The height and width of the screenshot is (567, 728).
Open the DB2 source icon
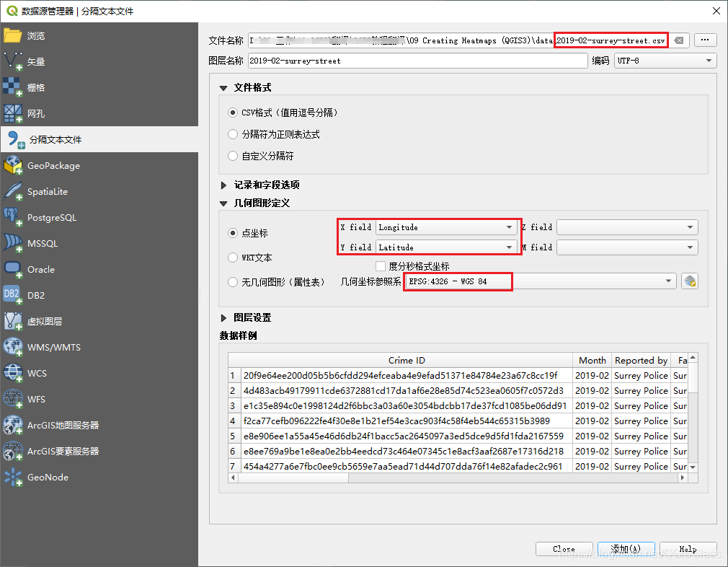click(12, 296)
